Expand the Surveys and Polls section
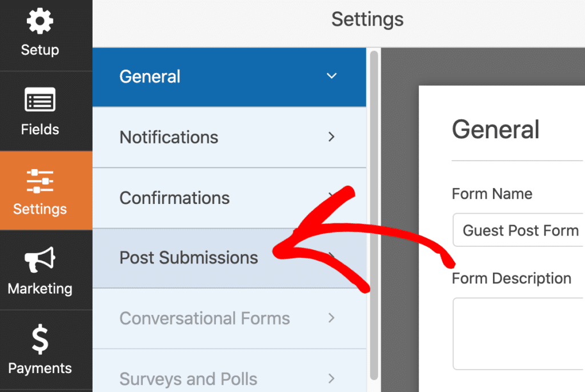 (x=332, y=379)
